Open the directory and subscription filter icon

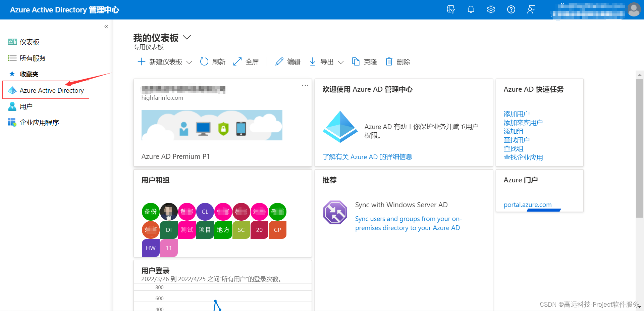coord(451,9)
